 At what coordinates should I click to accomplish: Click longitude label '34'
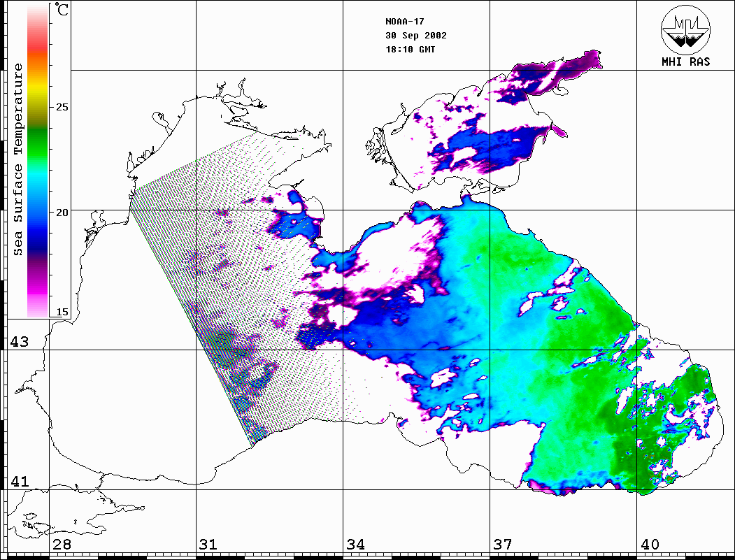[355, 544]
